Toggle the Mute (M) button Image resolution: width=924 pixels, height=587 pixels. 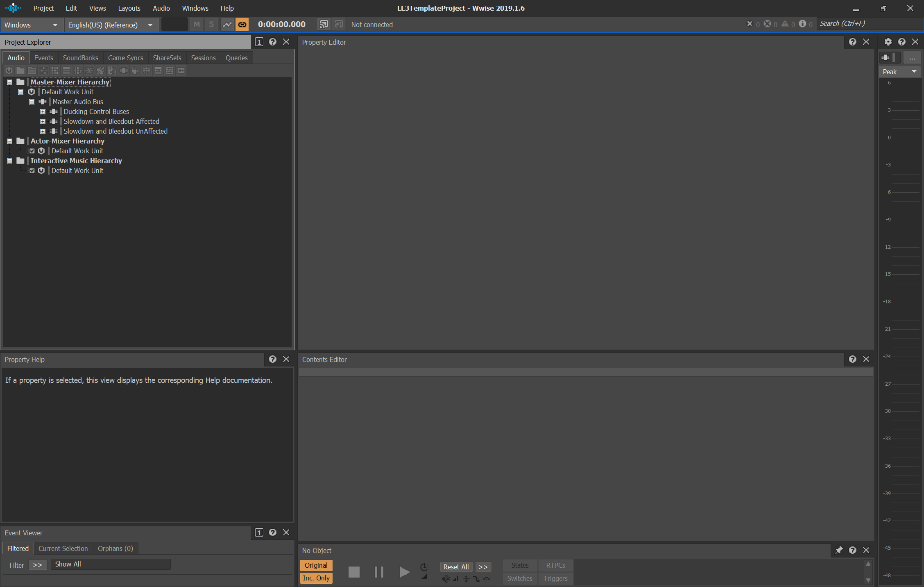pyautogui.click(x=197, y=25)
